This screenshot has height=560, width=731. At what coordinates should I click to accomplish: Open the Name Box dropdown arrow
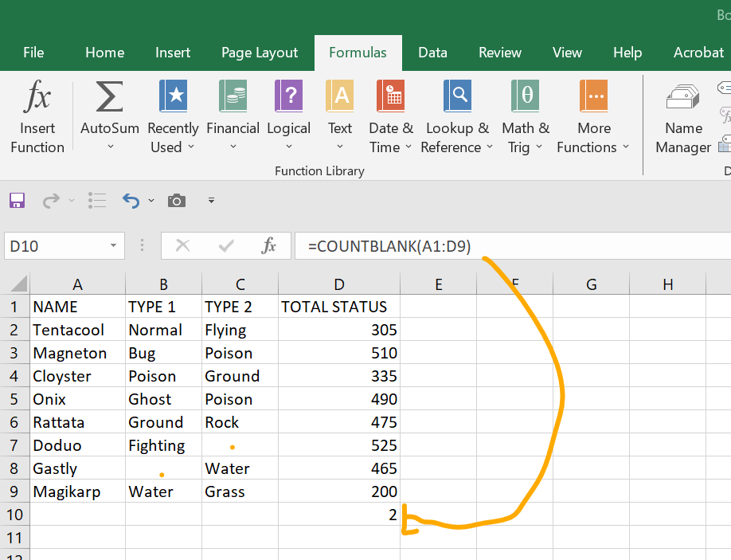click(x=111, y=245)
